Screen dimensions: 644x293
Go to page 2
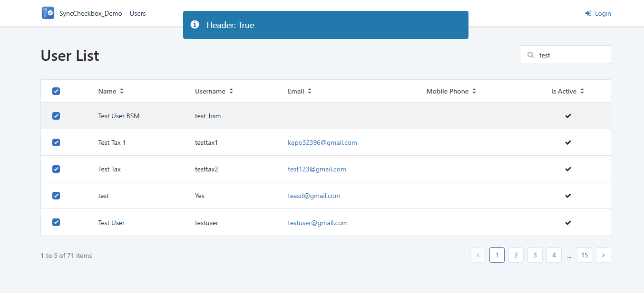[x=516, y=255]
